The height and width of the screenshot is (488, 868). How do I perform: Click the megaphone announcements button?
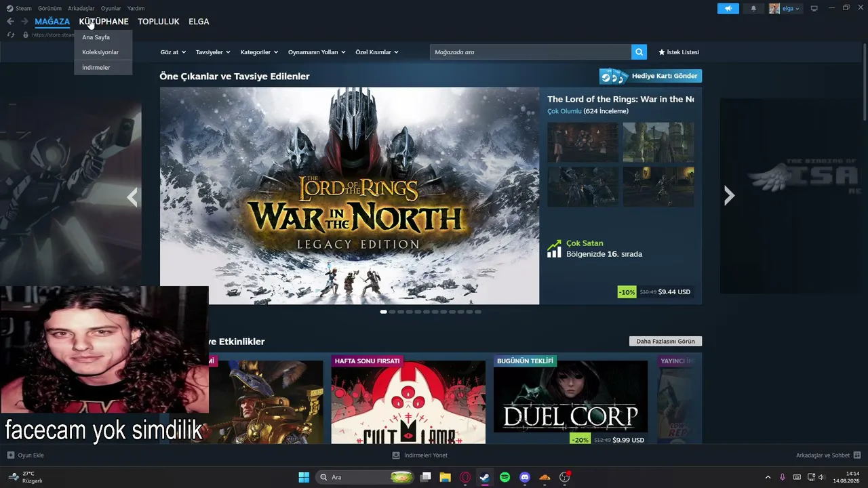[x=728, y=8]
